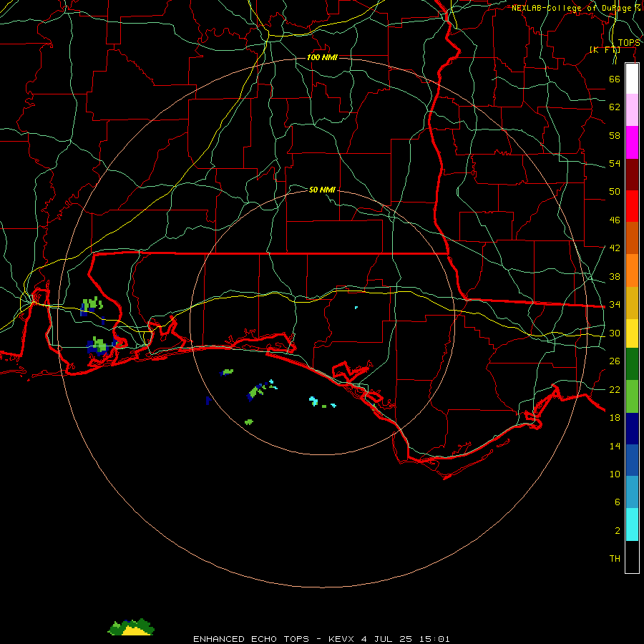Click the black TH legend swatch
This screenshot has width=644, height=644.
[x=632, y=557]
